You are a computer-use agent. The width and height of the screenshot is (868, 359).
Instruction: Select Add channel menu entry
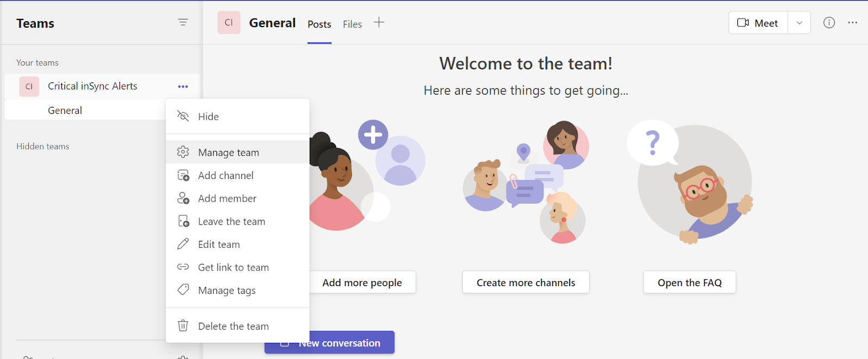tap(238, 175)
